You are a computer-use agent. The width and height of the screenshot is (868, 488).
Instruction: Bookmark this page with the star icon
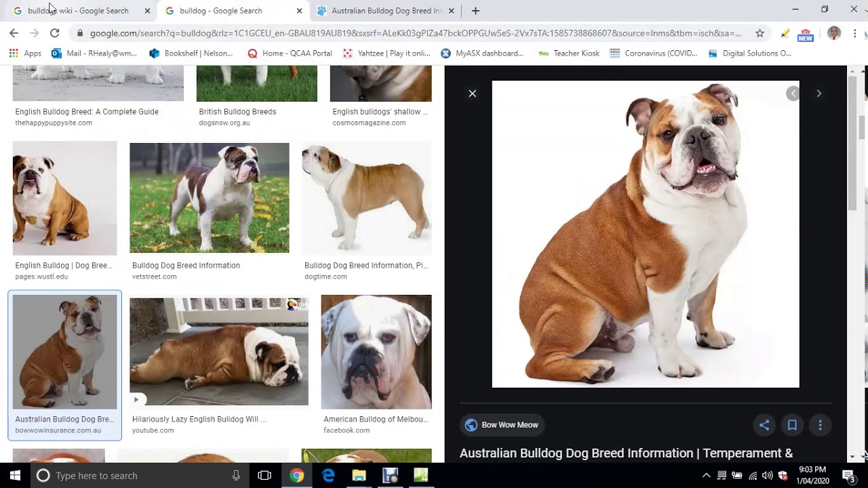pos(759,33)
